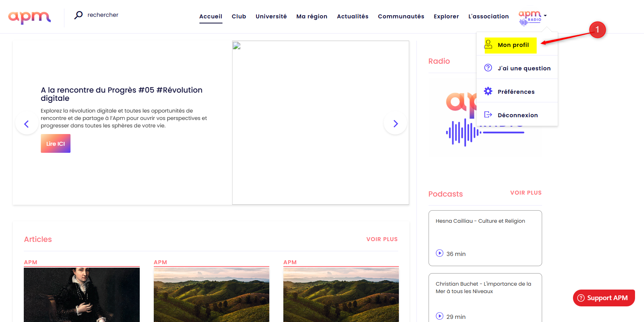Show previous carousel slide
Image resolution: width=644 pixels, height=322 pixels.
(27, 124)
